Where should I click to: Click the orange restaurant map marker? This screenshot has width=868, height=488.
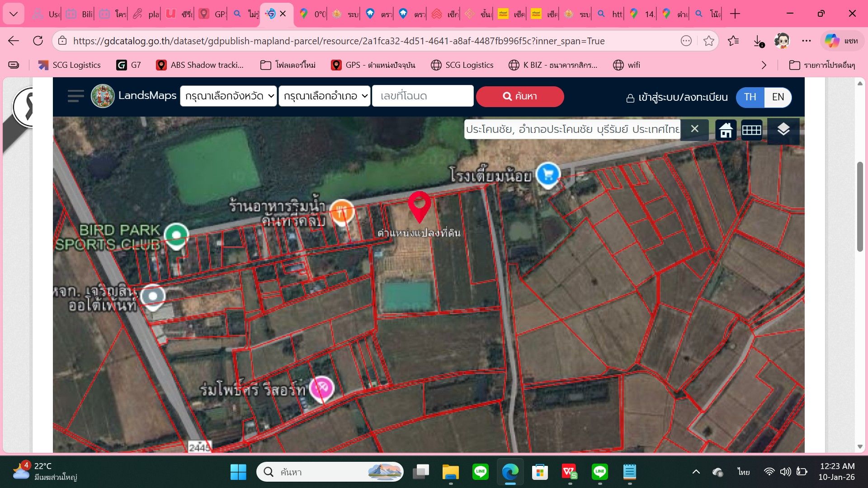(x=342, y=212)
